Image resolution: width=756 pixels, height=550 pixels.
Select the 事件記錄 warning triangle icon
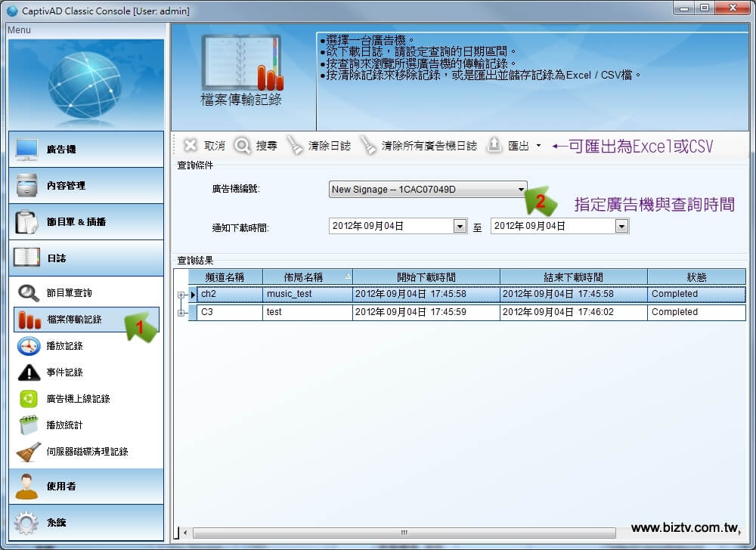click(29, 372)
